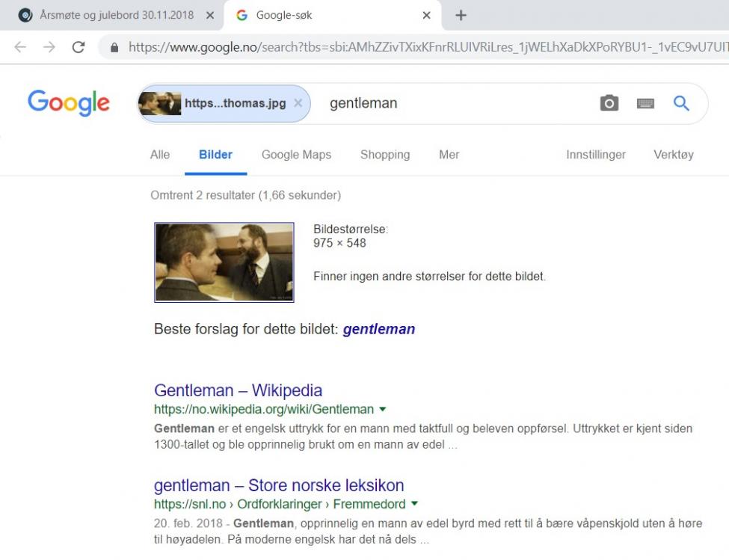729x560 pixels.
Task: Click the snl.no snippet dated 20. feb. 2018
Action: pos(428,531)
